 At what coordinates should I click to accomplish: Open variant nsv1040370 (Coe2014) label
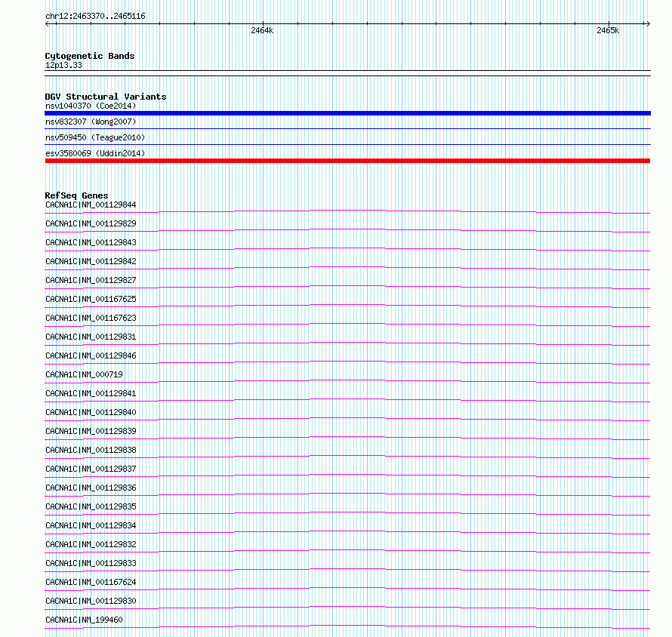click(x=91, y=106)
